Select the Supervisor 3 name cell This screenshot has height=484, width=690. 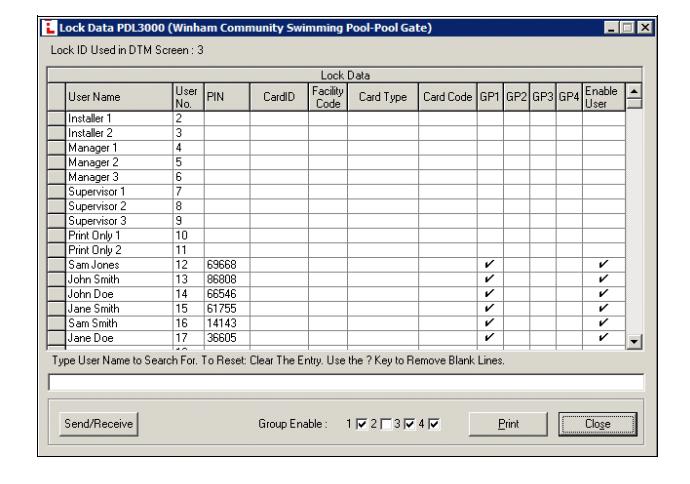coord(119,220)
